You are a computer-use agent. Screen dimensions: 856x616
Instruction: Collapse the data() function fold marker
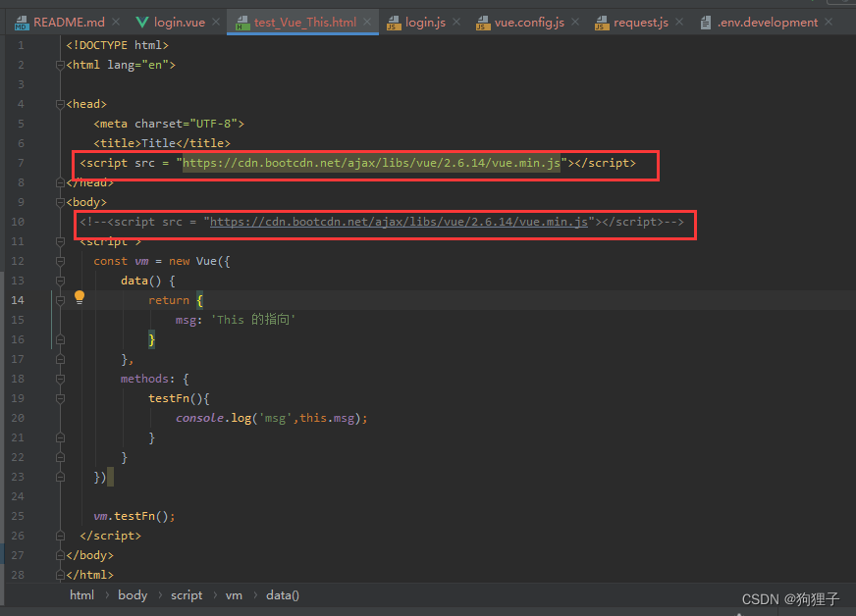coord(60,280)
